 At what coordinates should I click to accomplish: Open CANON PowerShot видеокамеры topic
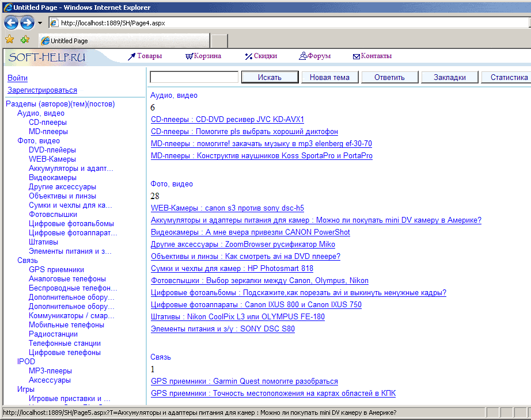pos(251,232)
